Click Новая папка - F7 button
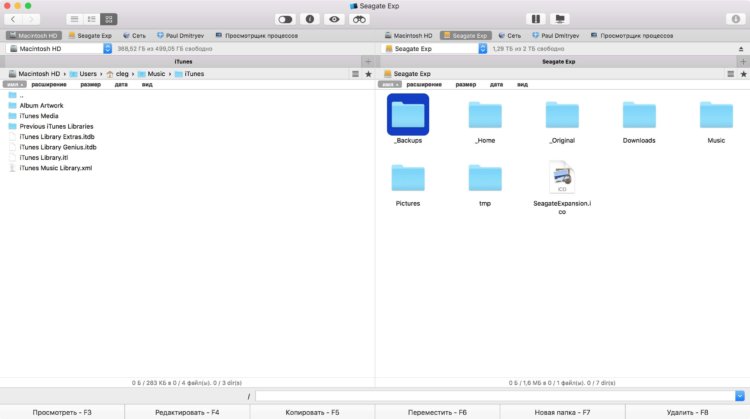The width and height of the screenshot is (750, 419). click(x=562, y=412)
